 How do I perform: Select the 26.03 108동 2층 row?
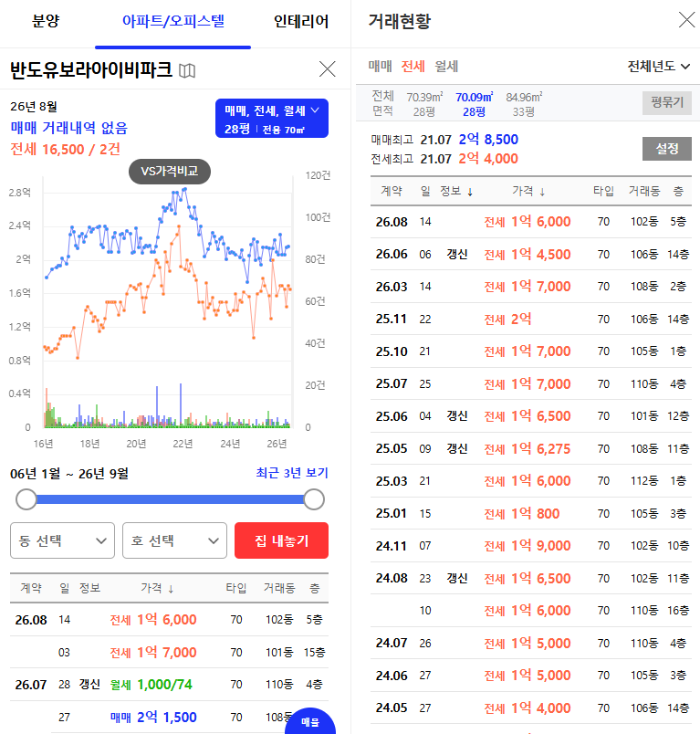pos(531,287)
